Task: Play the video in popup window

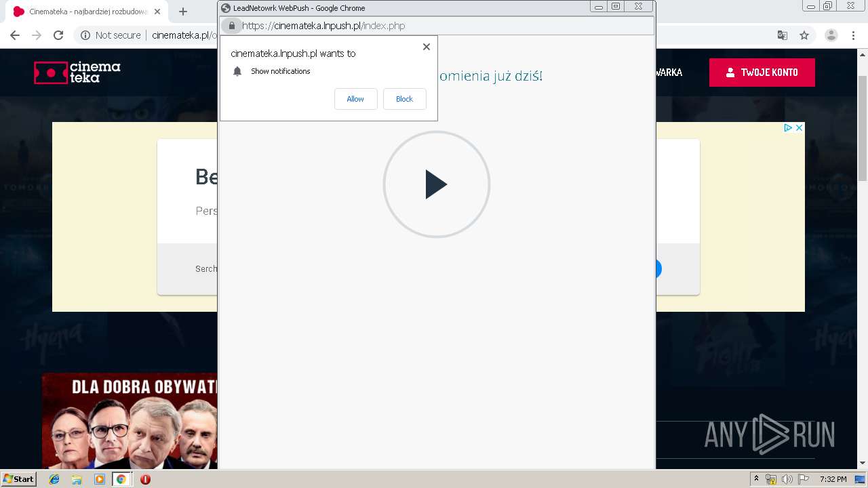Action: [436, 184]
